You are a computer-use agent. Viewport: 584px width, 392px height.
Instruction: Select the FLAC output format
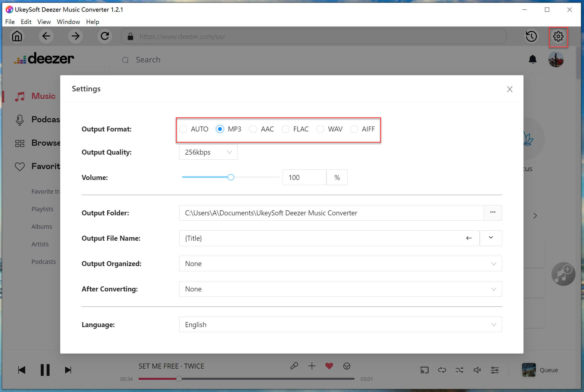(x=285, y=129)
